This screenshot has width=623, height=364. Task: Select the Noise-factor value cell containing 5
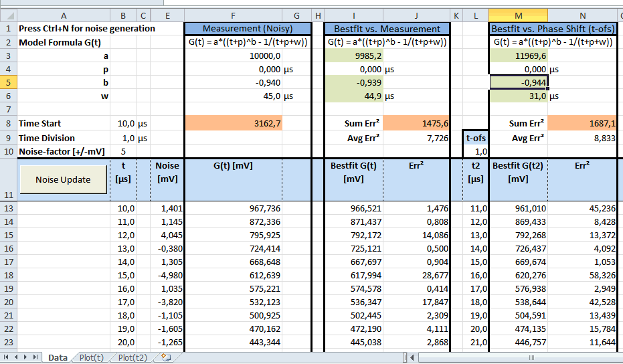tap(123, 151)
